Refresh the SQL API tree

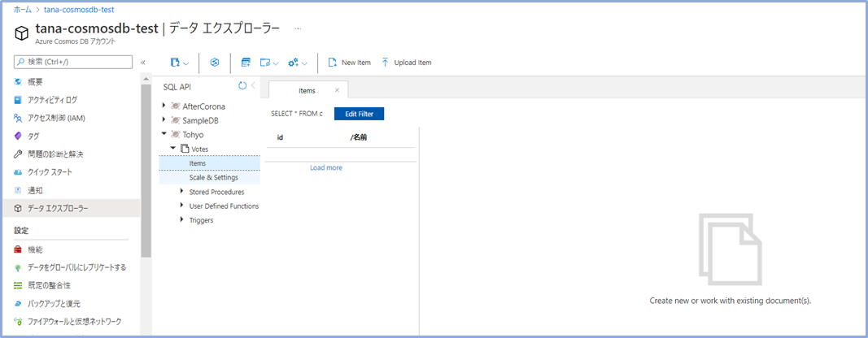[242, 85]
